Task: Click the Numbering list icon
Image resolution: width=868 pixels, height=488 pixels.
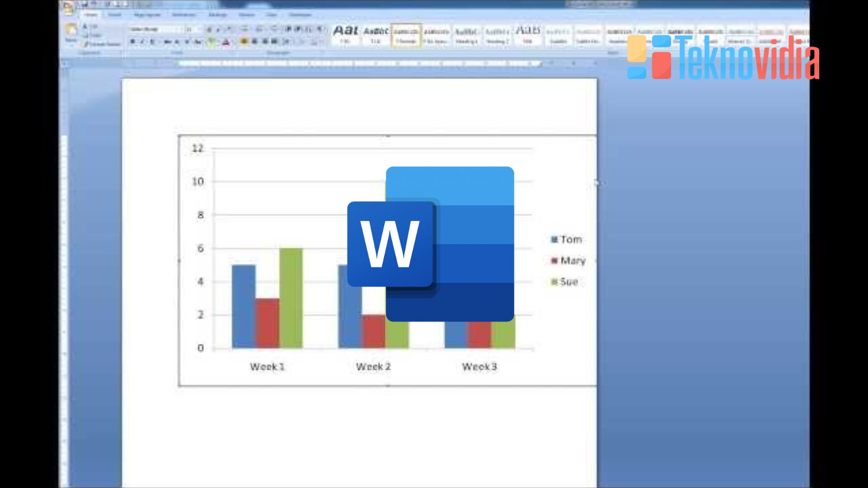Action: click(x=259, y=29)
